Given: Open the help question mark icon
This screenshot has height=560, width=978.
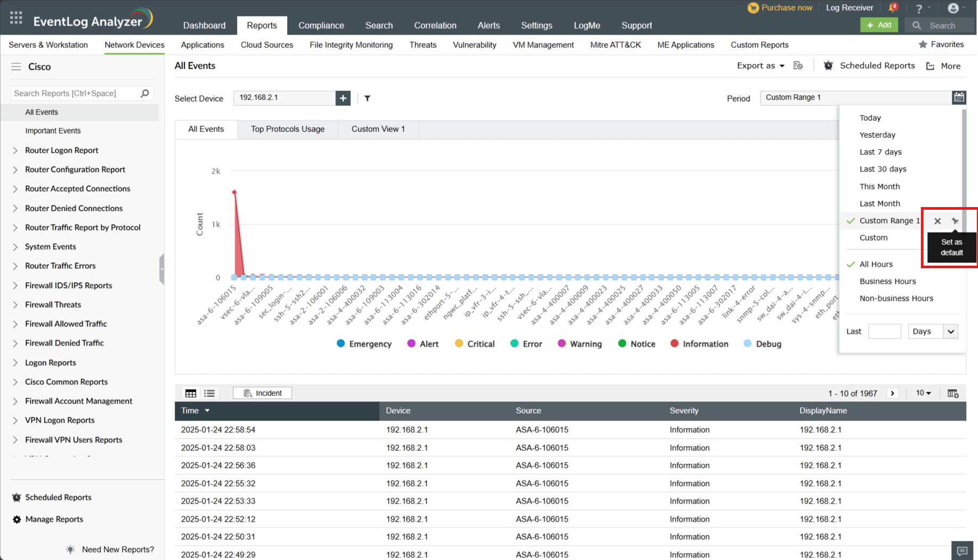Looking at the screenshot, I should point(919,9).
